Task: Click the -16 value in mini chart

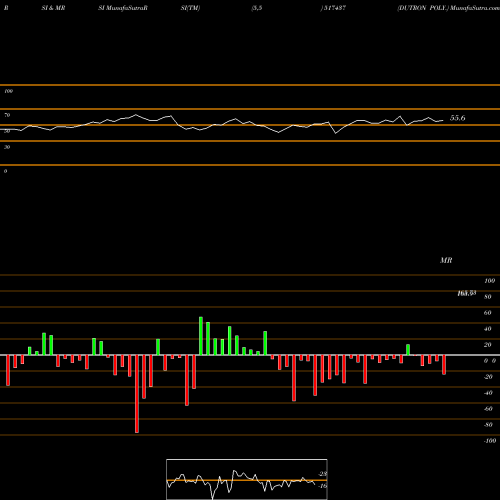Action: (322, 486)
